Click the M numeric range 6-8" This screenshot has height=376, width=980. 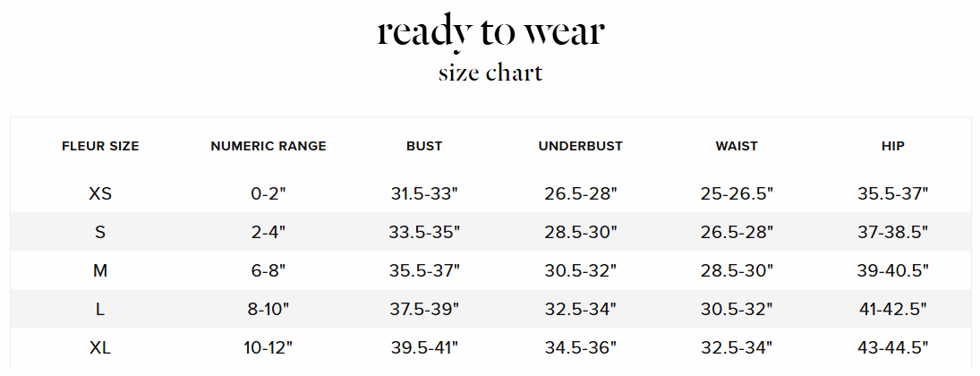coord(268,270)
